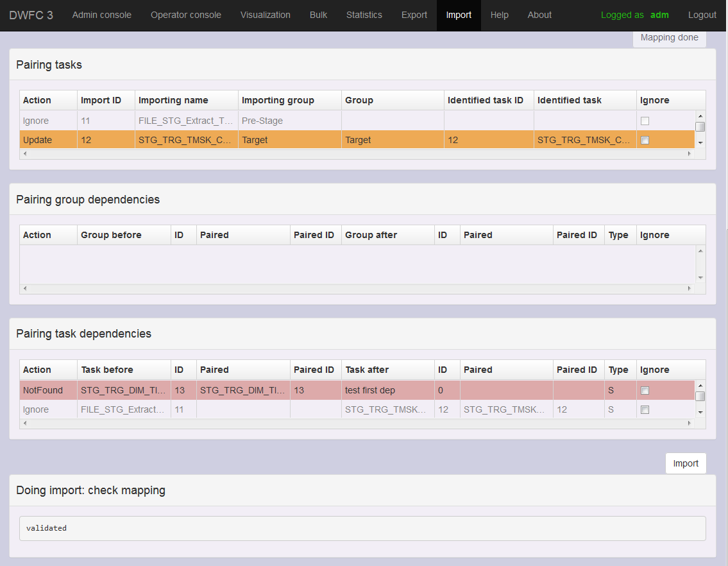Click scroll-left arrow in Pairing tasks table
This screenshot has width=728, height=566.
[25, 154]
